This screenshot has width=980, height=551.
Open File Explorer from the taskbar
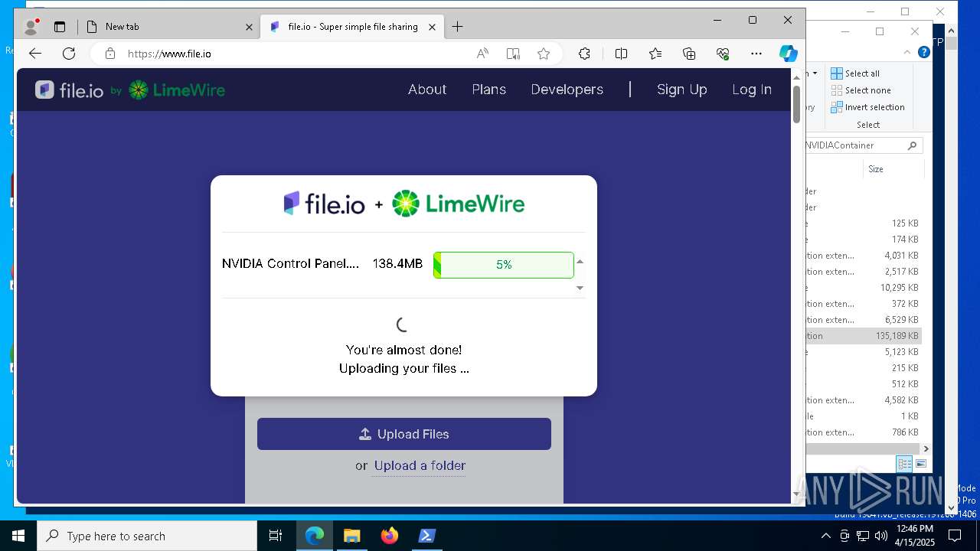click(x=352, y=536)
